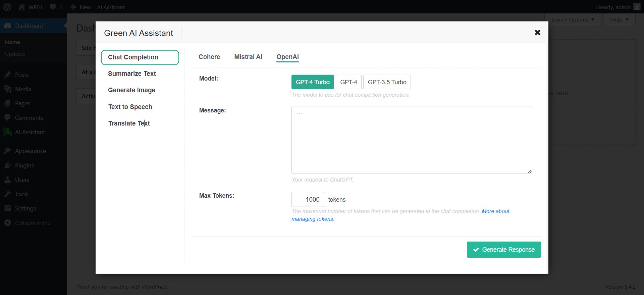Viewport: 644px width, 295px height.
Task: Click the Green AI Assistant dialog title
Action: (x=139, y=33)
